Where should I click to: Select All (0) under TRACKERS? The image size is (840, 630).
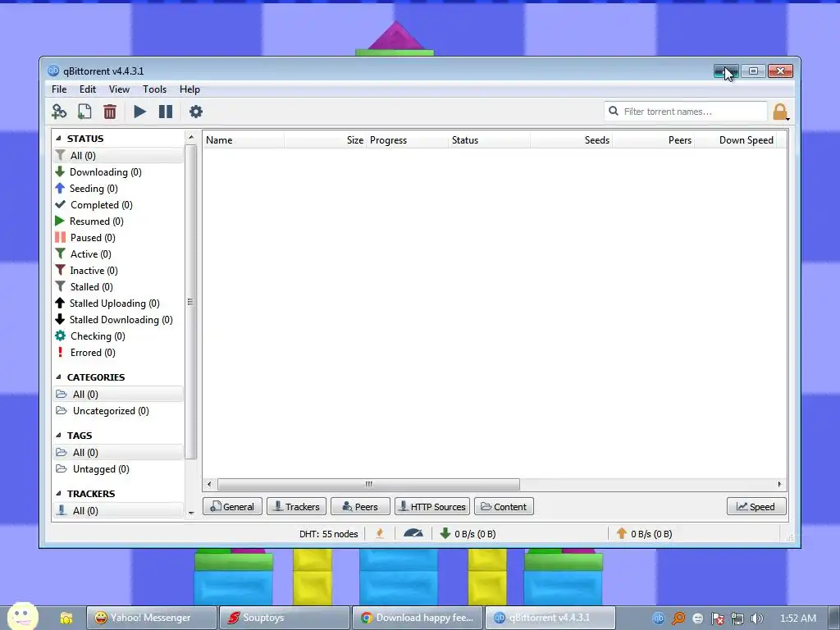tap(118, 510)
